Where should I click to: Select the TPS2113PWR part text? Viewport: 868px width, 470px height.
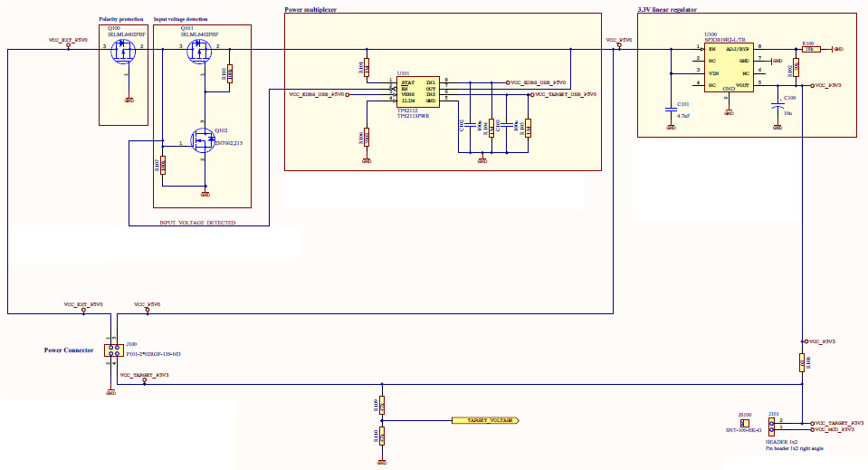coord(413,116)
